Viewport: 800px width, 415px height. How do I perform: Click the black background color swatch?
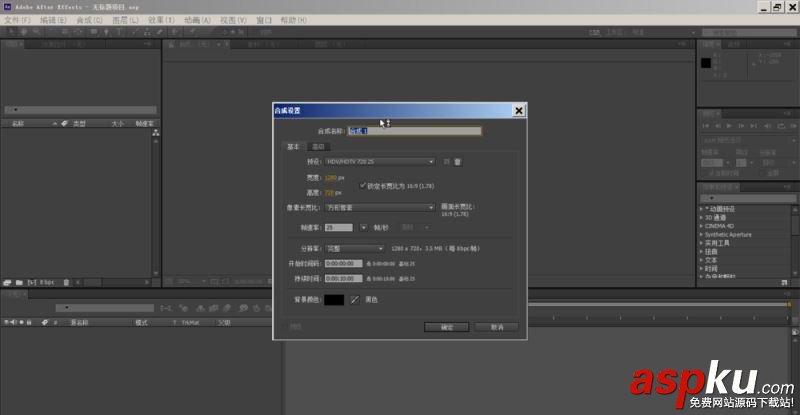coord(334,300)
